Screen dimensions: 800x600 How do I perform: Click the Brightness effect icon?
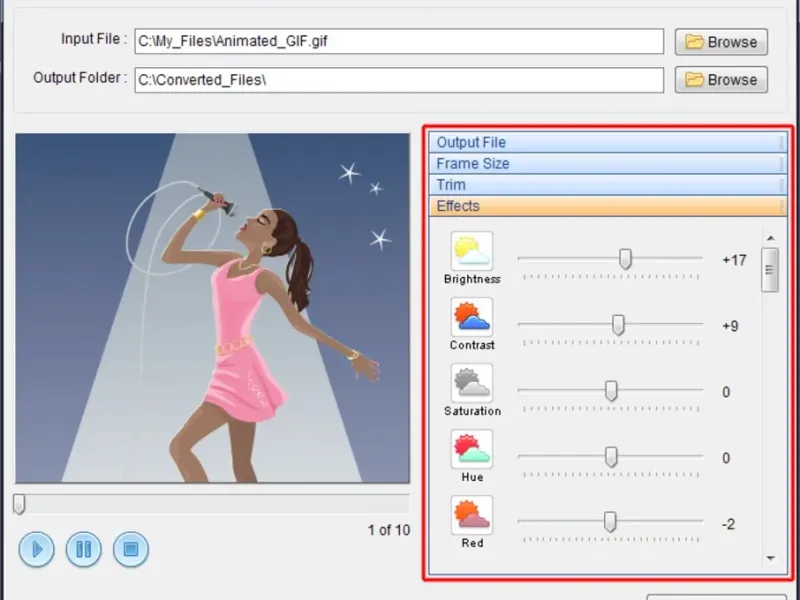472,251
